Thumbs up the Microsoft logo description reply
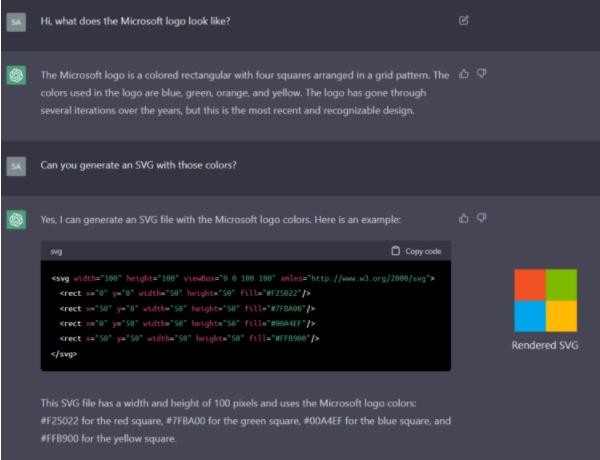Viewport: 600px width, 460px height. coord(463,74)
